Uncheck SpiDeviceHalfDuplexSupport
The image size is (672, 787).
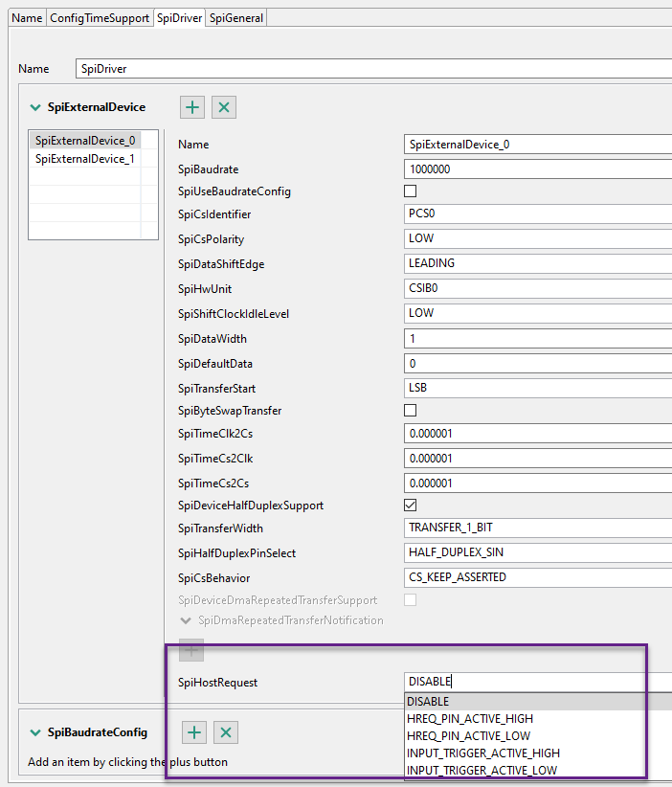click(x=411, y=506)
